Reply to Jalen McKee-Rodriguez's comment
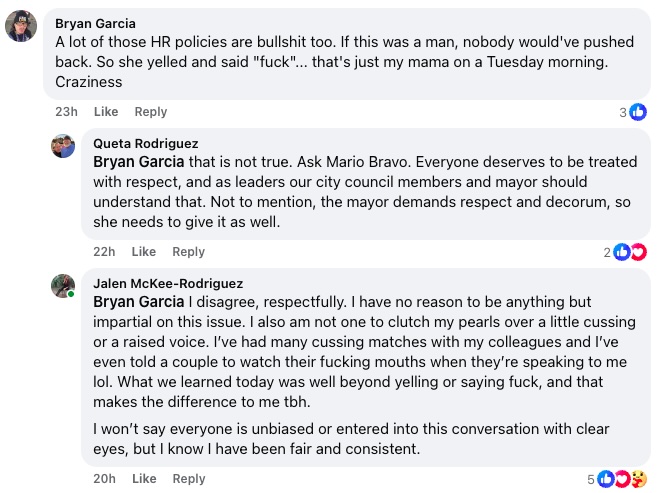The height and width of the screenshot is (493, 664). (188, 479)
